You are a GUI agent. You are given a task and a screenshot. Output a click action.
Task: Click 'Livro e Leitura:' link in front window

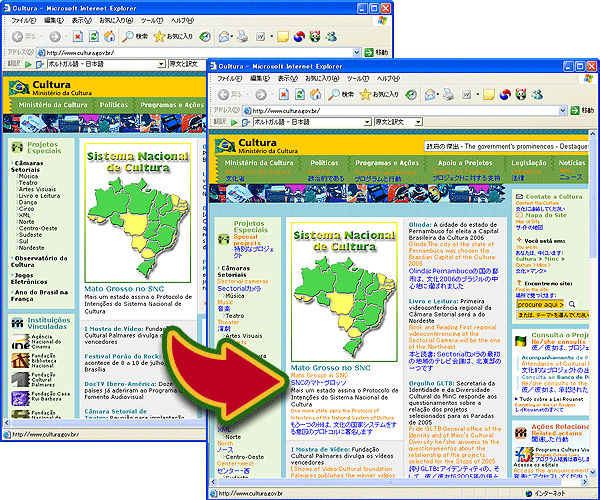(433, 301)
